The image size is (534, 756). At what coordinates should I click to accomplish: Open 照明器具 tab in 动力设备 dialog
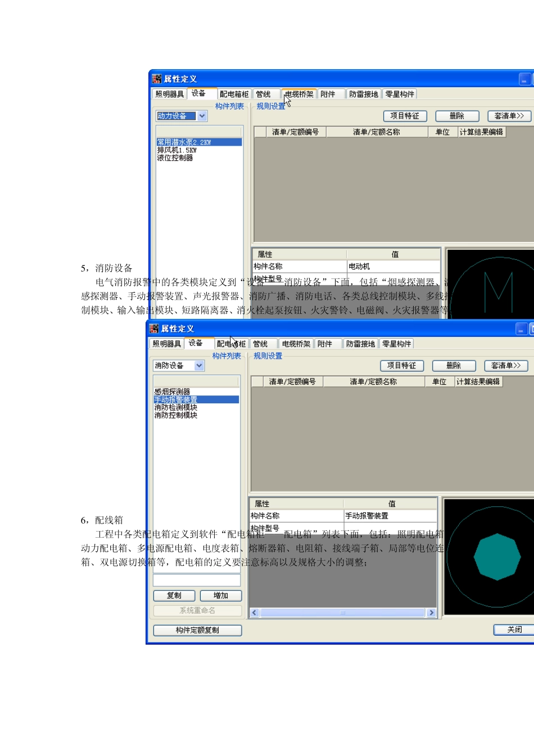click(169, 94)
